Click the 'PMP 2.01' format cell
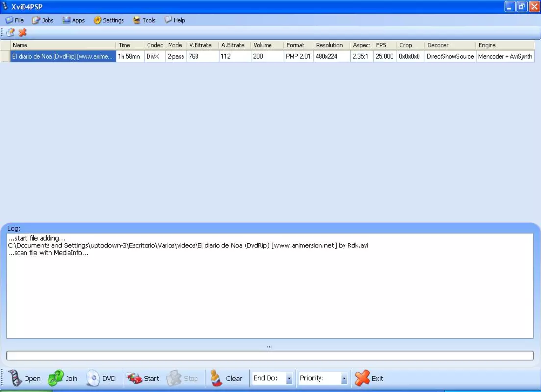The image size is (541, 392). 298,56
